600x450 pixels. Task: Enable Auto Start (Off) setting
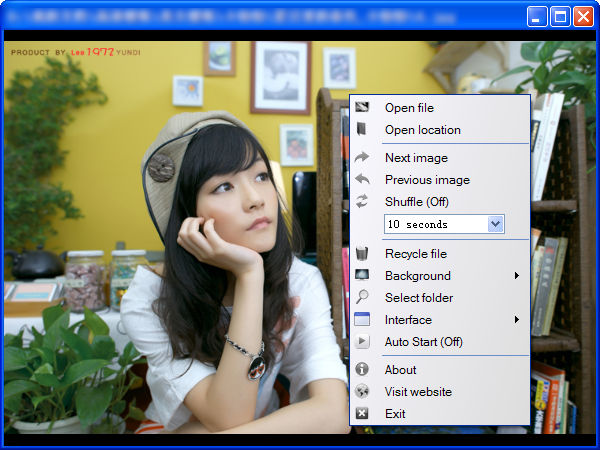pos(423,342)
